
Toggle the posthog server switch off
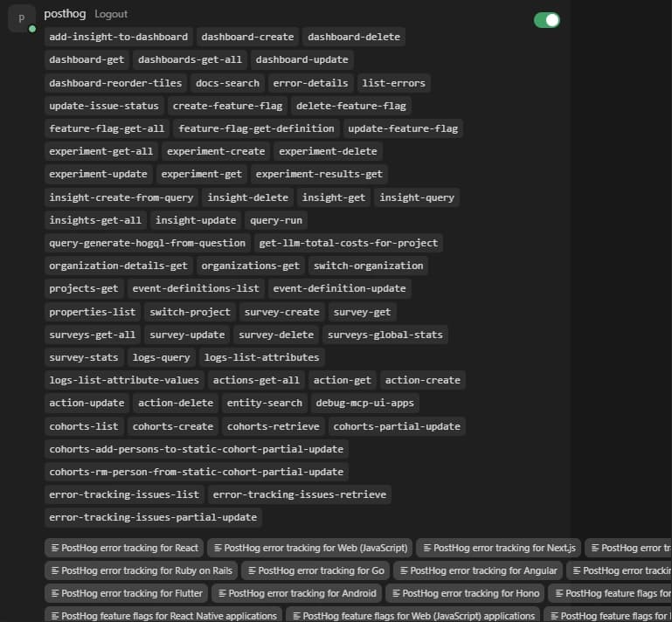point(546,20)
